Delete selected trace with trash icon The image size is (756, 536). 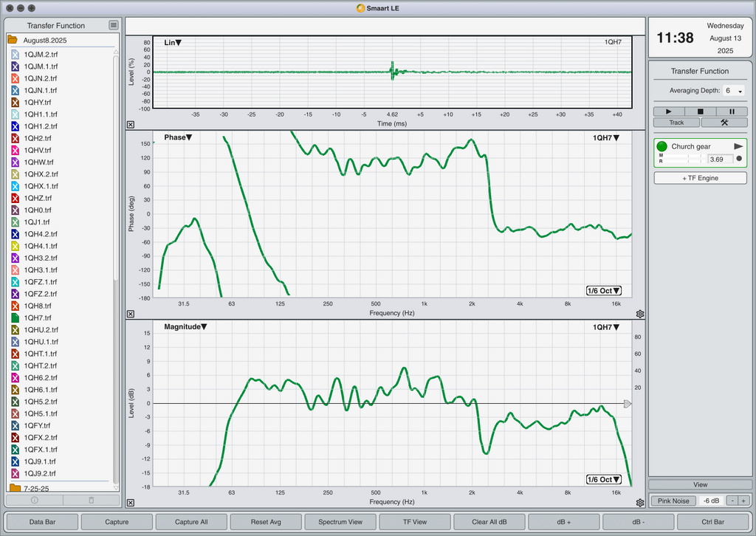pos(91,500)
